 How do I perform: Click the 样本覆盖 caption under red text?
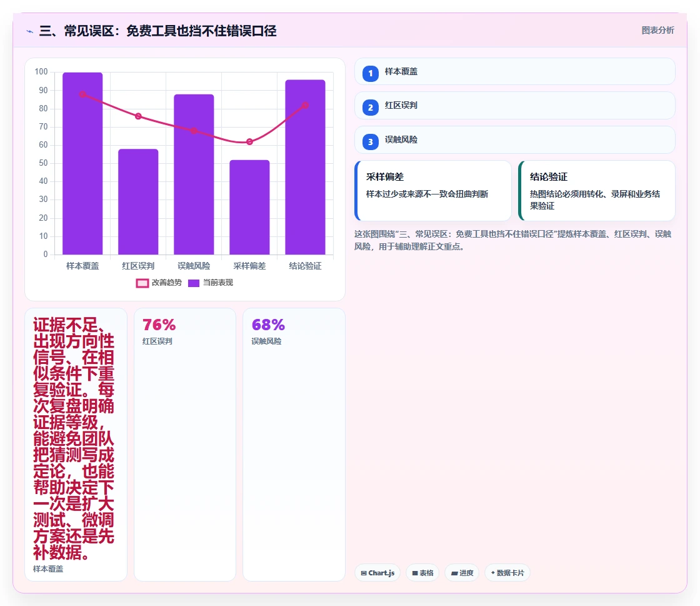click(48, 569)
